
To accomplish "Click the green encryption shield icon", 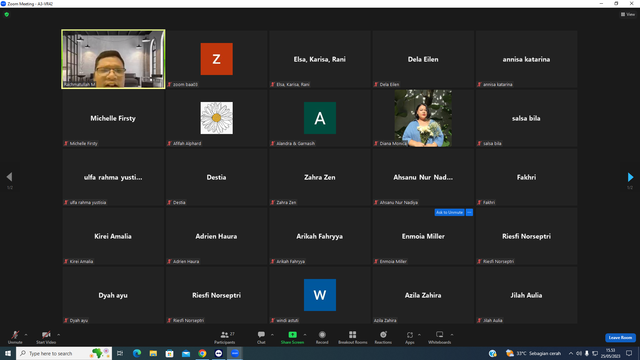I will pos(7,14).
